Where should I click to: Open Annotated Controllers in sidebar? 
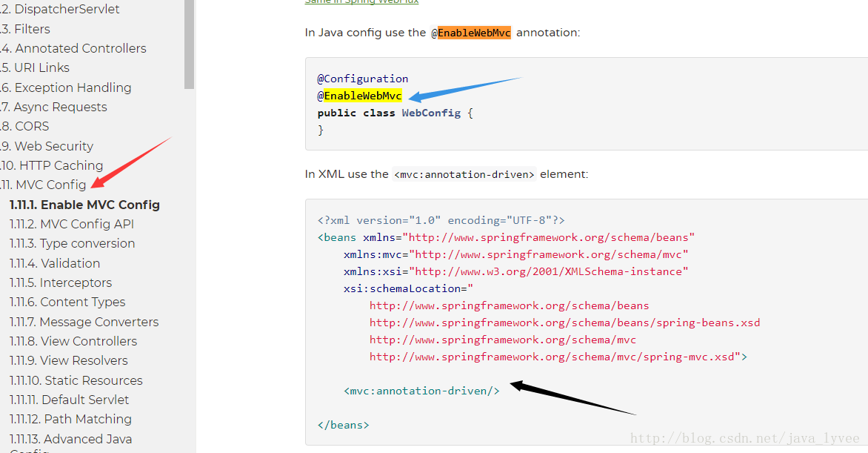(x=73, y=48)
